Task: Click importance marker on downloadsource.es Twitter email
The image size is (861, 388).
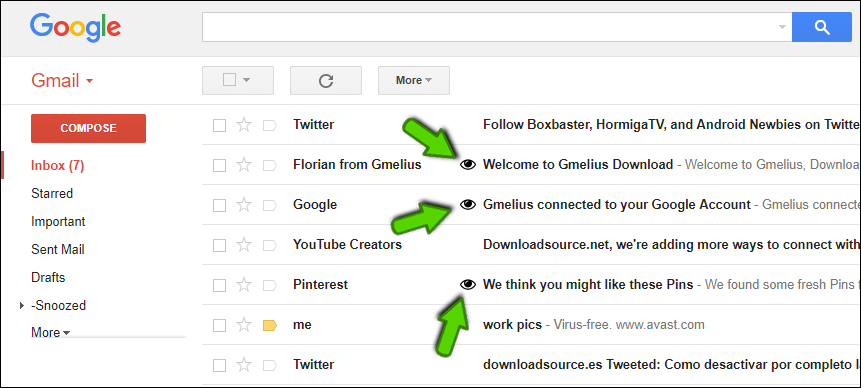Action: 270,365
